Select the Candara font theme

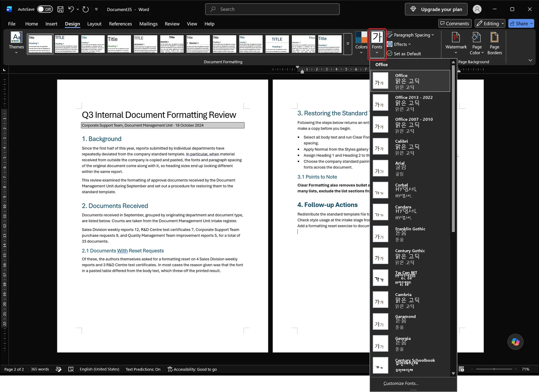[410, 212]
